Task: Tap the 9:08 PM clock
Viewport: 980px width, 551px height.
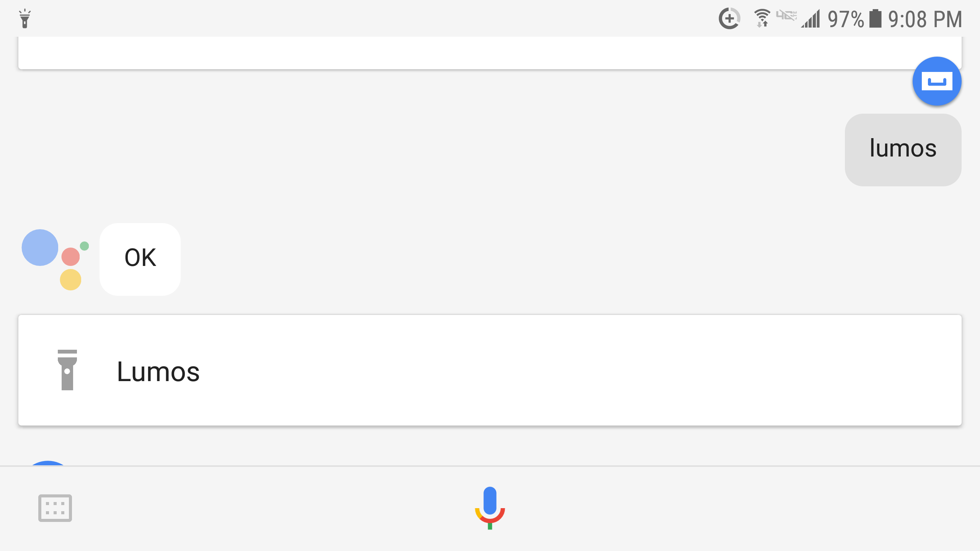Action: pos(925,19)
